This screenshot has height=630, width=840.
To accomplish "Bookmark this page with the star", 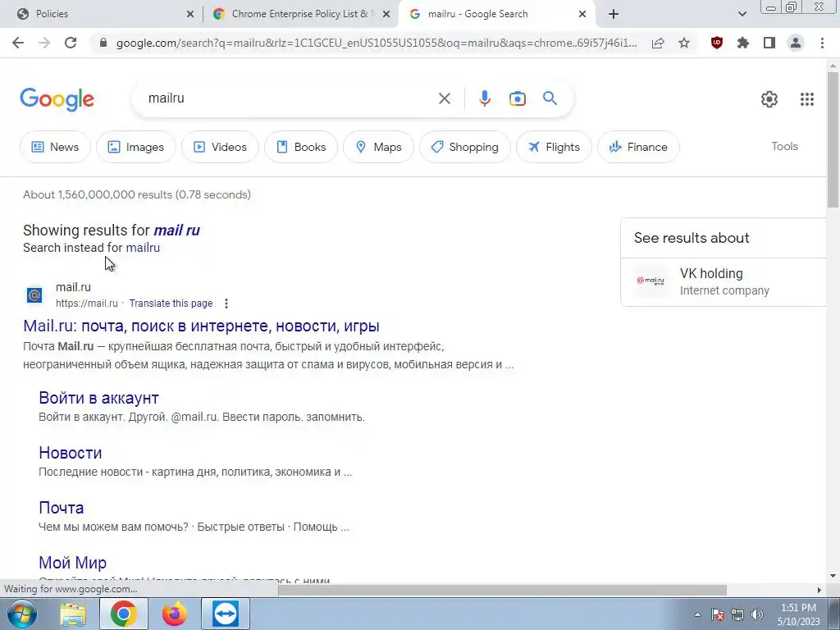I will click(684, 43).
